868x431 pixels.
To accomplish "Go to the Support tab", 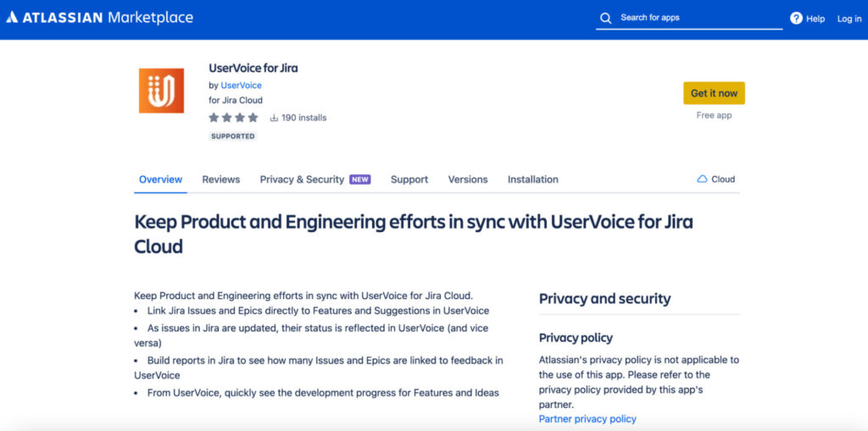I will (409, 180).
